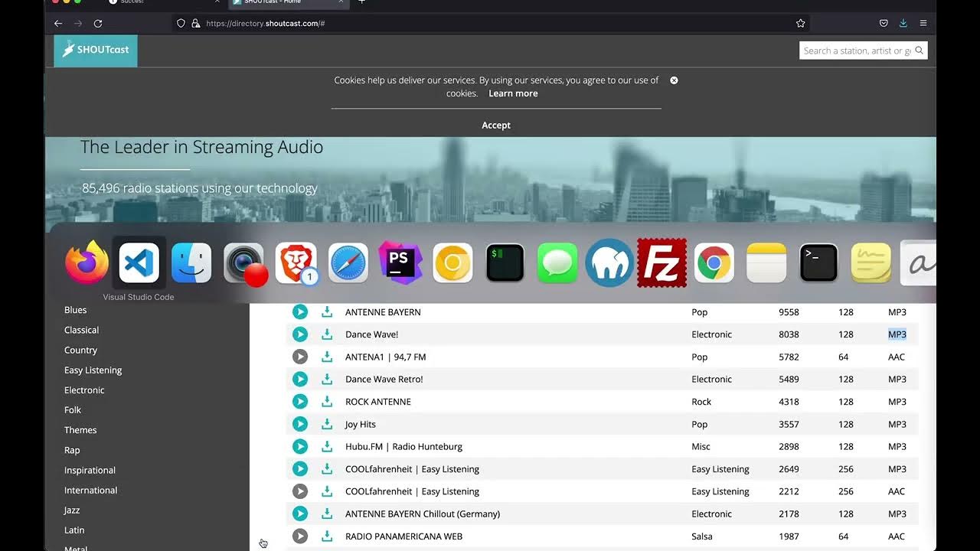
Task: Download the Dance Wave Retro! stream file
Action: tap(327, 379)
